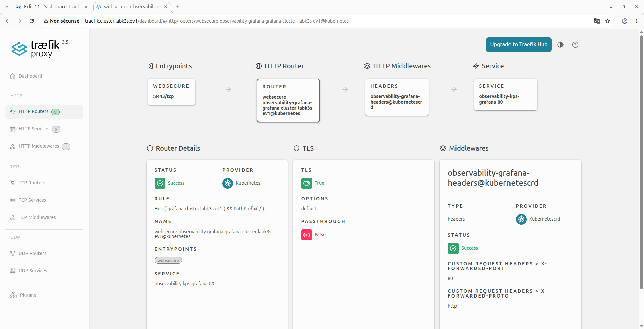Click the Entrypoints heading icon
This screenshot has width=644, height=329.
pyautogui.click(x=150, y=66)
